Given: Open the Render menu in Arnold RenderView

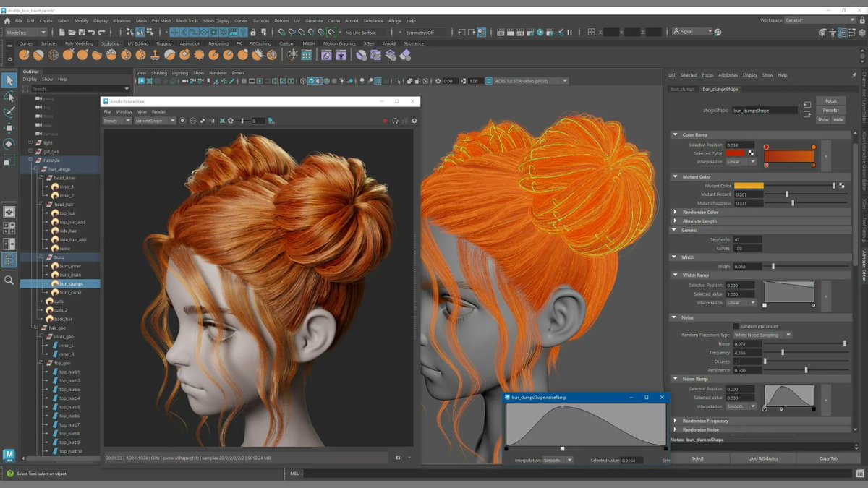Looking at the screenshot, I should [x=160, y=111].
